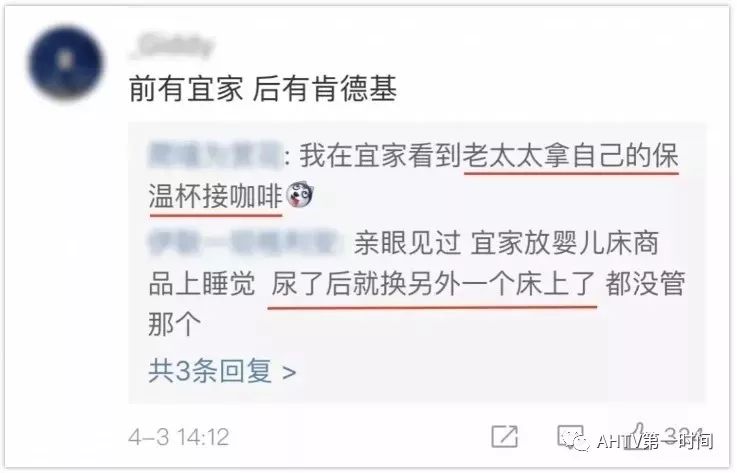This screenshot has width=737, height=473.
Task: Click the like count number beside thumbs-up
Action: [x=683, y=435]
